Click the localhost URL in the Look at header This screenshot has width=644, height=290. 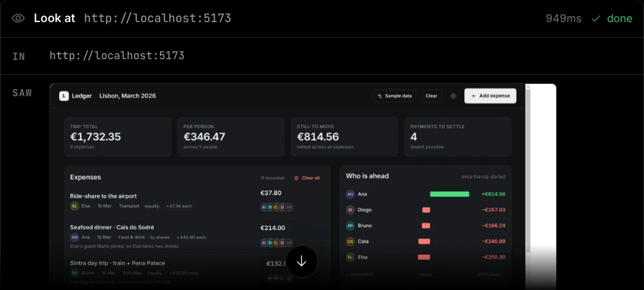157,18
